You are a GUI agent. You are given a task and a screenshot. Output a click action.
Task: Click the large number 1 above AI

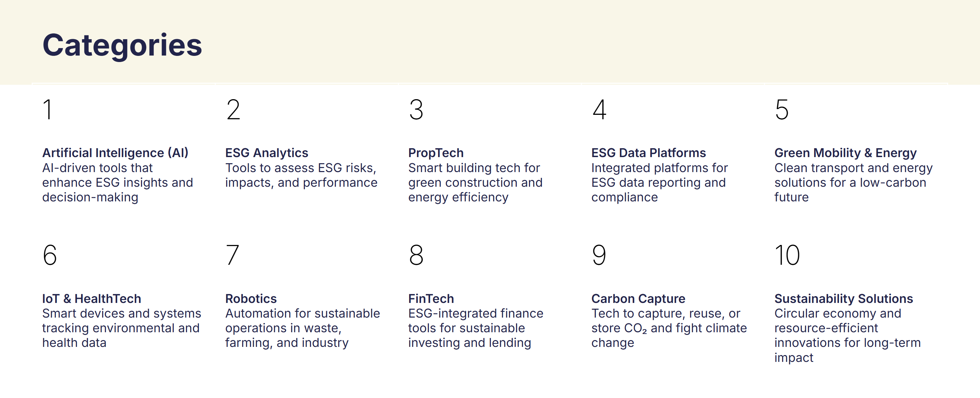coord(48,109)
